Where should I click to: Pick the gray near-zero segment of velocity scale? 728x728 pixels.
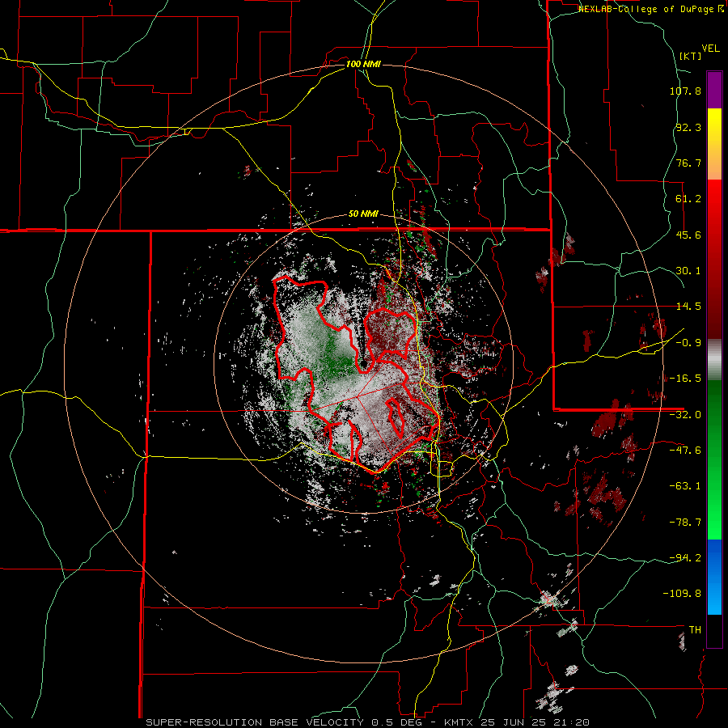pyautogui.click(x=714, y=359)
